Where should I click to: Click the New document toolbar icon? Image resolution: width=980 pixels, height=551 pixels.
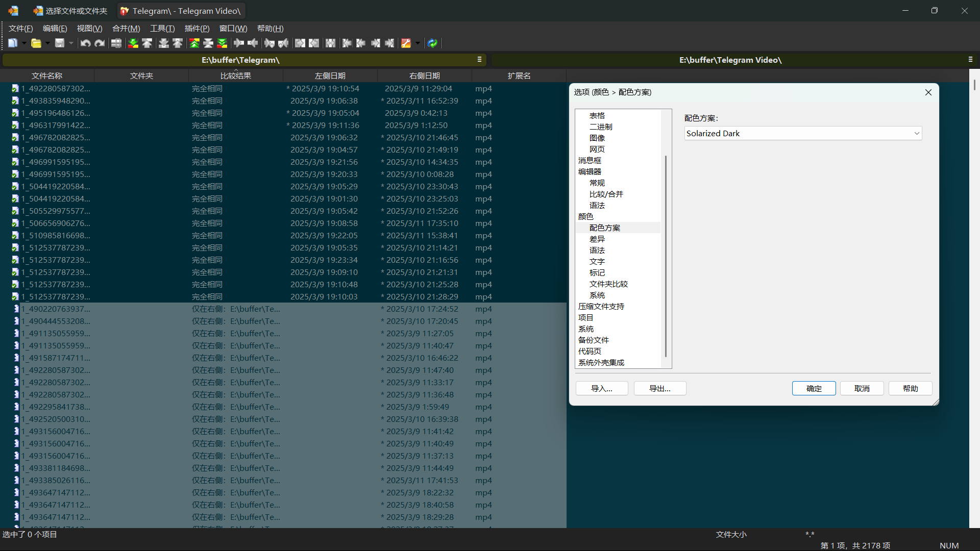13,43
